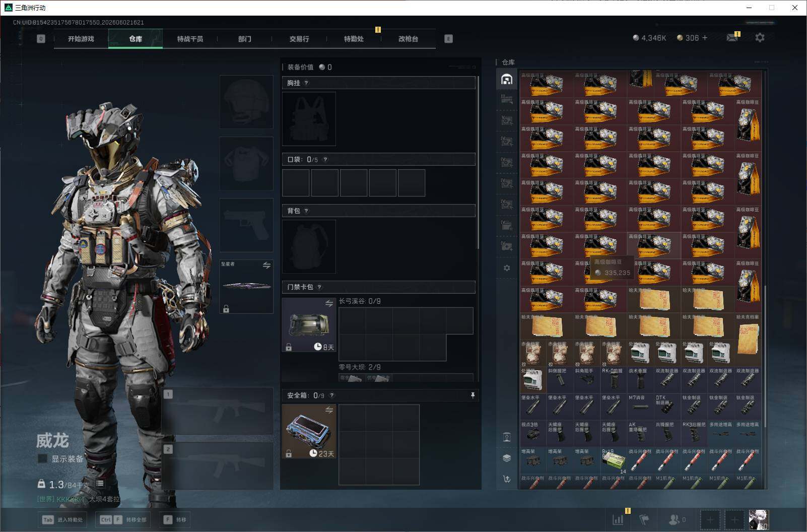Click the 4,346K currency balance
The height and width of the screenshot is (532, 807).
pyautogui.click(x=649, y=38)
